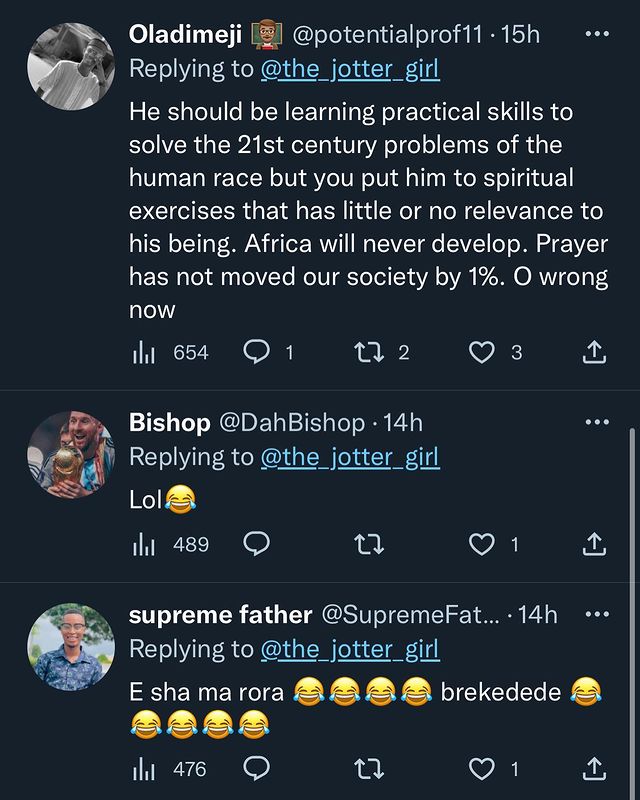Share Oladimeji's tweet using the upload icon
The width and height of the screenshot is (640, 800).
593,352
